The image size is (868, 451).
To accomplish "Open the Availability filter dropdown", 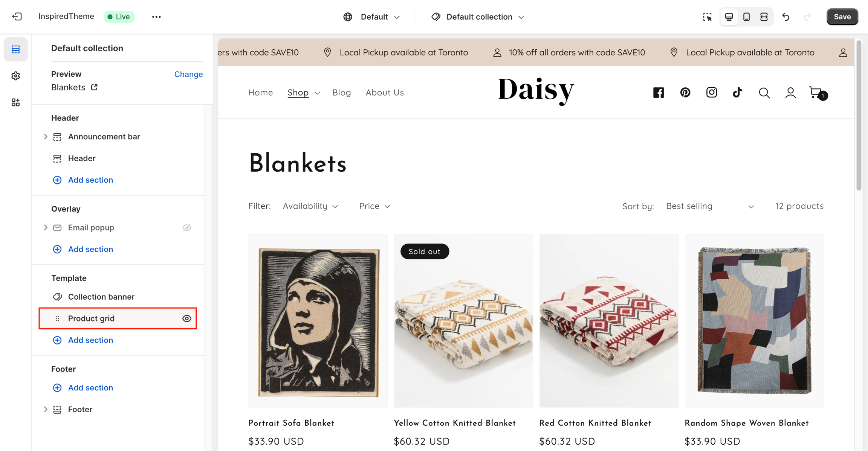I will coord(310,206).
